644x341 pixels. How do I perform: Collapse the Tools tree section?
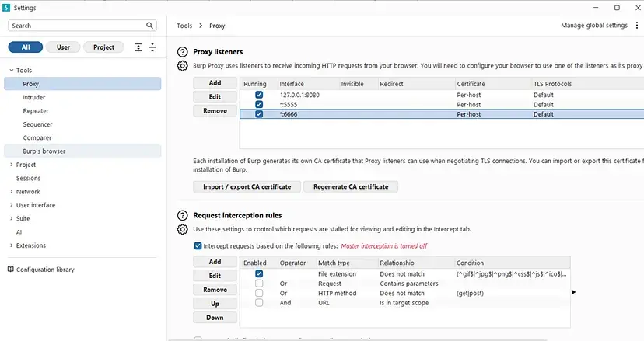11,71
